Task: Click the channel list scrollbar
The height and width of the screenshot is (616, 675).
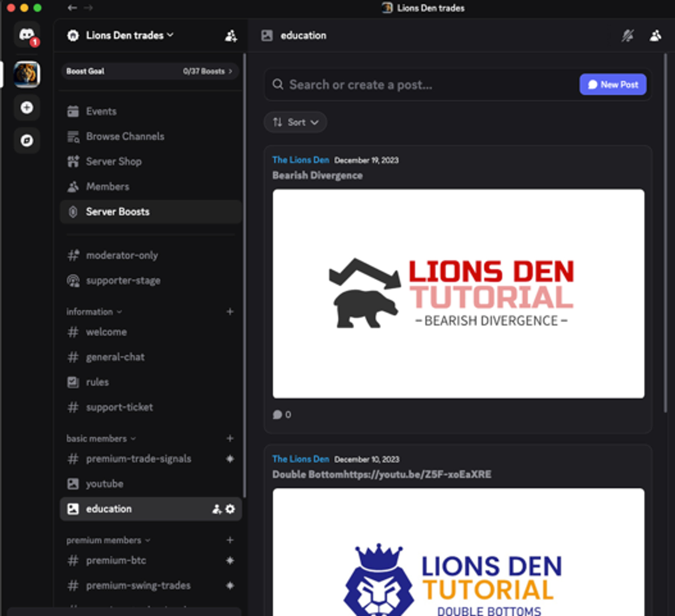Action: (244, 276)
